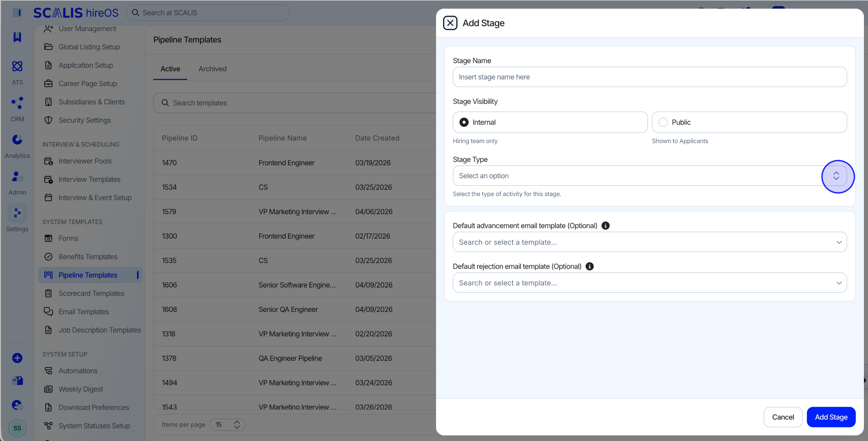868x441 pixels.
Task: Click Pipeline Name column header
Action: click(x=283, y=138)
